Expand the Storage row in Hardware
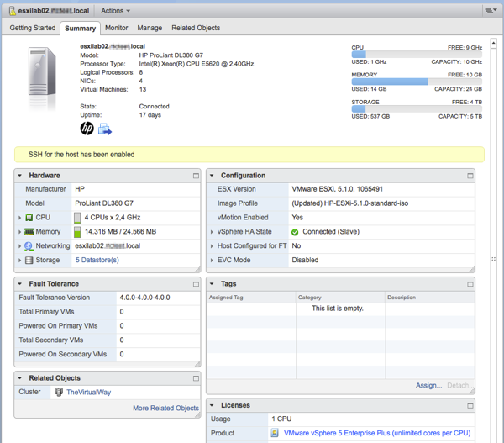This screenshot has width=504, height=443. click(19, 261)
